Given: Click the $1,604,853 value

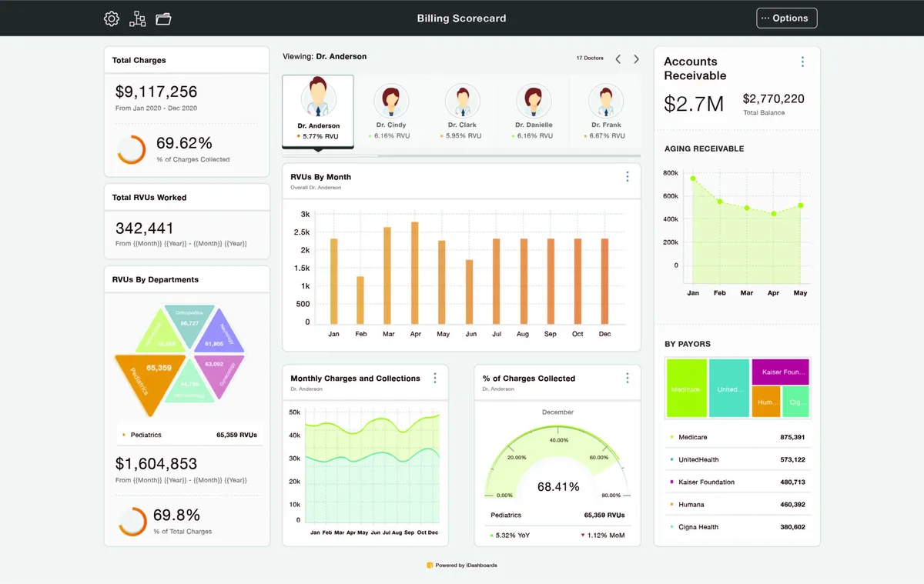Looking at the screenshot, I should pos(156,464).
